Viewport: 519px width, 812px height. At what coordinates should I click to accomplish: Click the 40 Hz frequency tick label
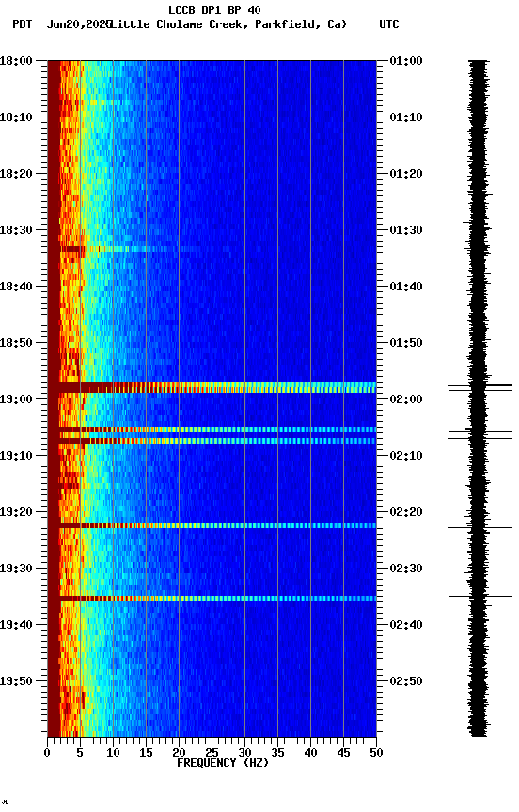[x=310, y=753]
